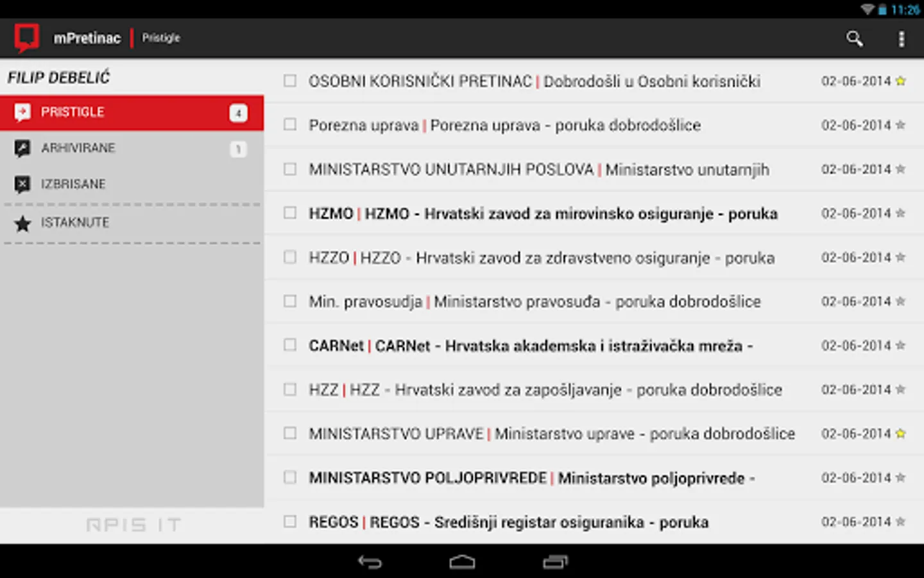Open 'Središnji registar osiguranika' message

coord(539,522)
